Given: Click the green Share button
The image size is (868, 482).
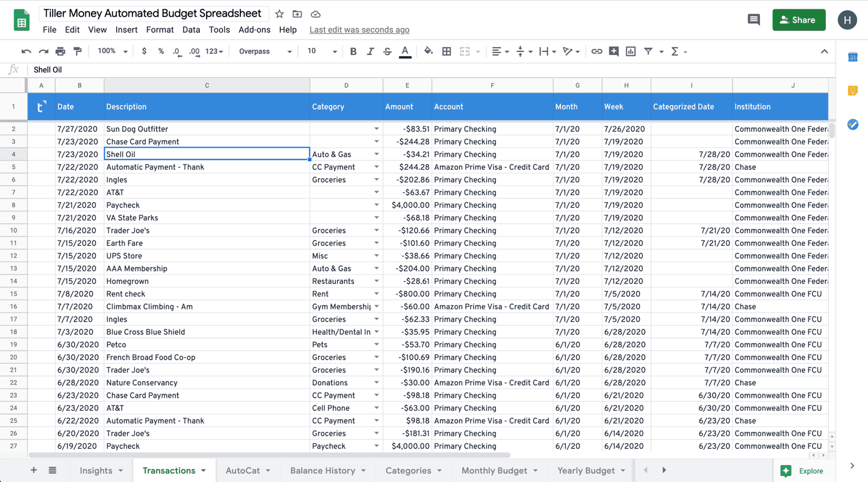Looking at the screenshot, I should 799,20.
